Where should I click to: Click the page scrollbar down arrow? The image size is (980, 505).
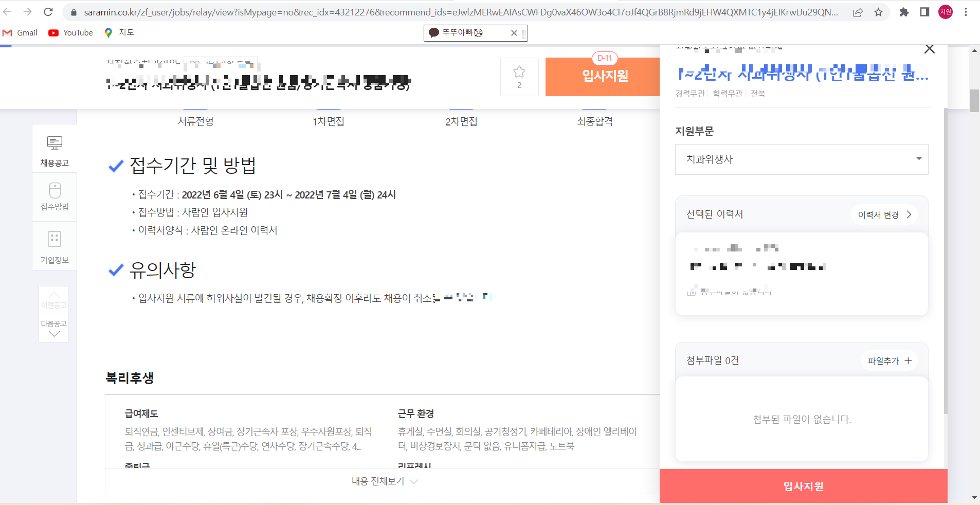coord(974,498)
